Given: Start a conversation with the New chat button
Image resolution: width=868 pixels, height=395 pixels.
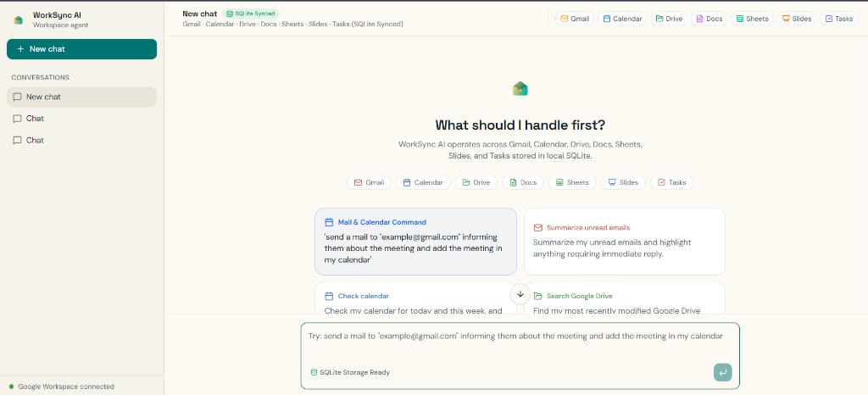Looking at the screenshot, I should click(x=81, y=48).
